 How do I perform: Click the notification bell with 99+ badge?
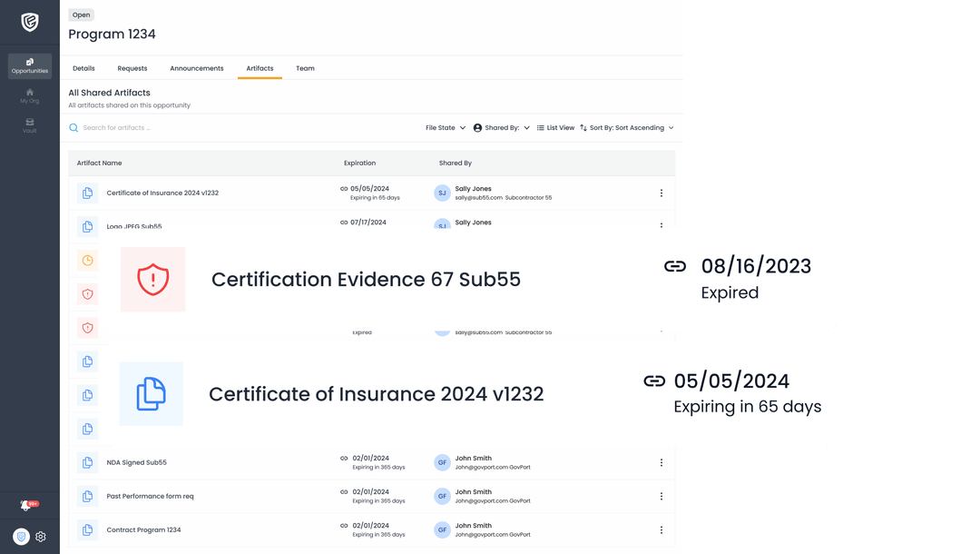[24, 505]
